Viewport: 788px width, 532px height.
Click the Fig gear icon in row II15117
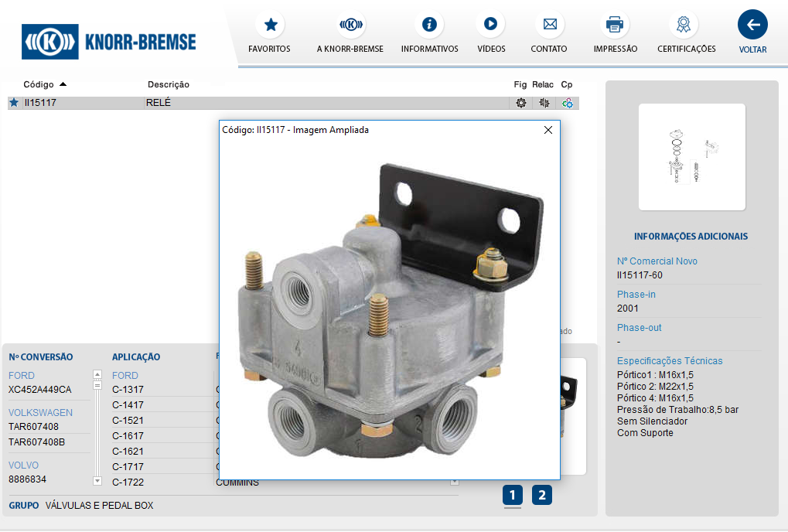pyautogui.click(x=520, y=103)
